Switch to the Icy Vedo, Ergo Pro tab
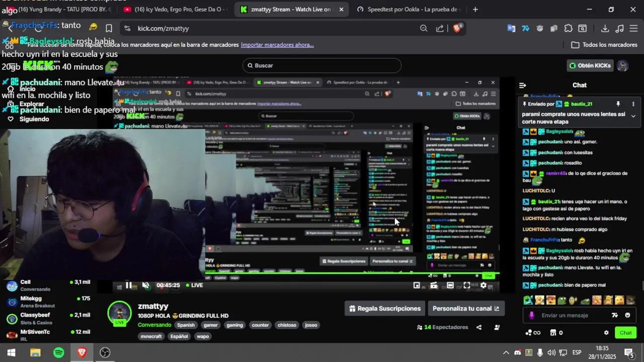This screenshot has height=362, width=644. click(x=175, y=9)
